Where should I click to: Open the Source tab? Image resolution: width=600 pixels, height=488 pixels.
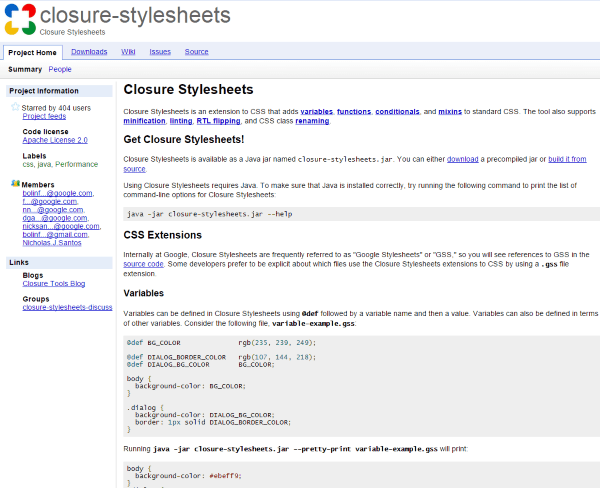coord(197,51)
